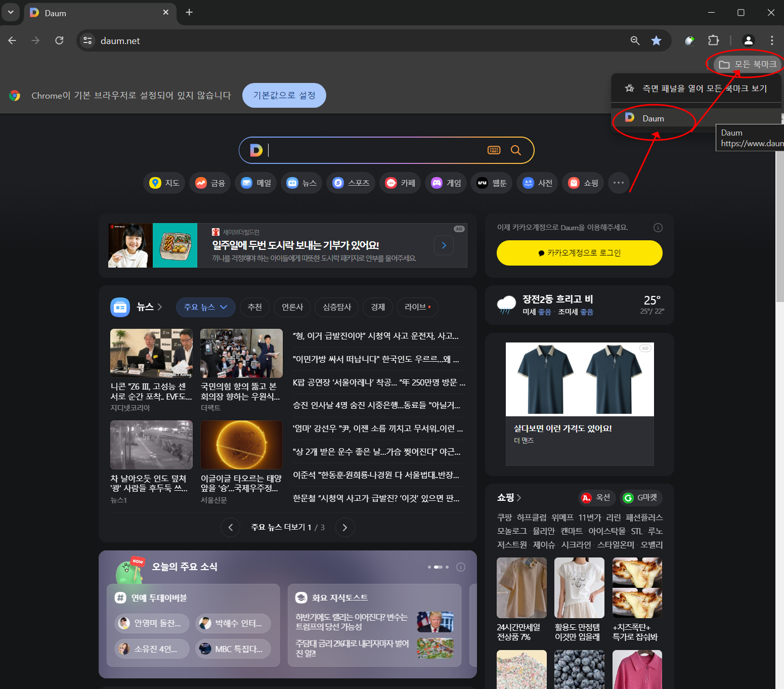This screenshot has width=784, height=689.
Task: Focus the Daum search input field
Action: (374, 150)
